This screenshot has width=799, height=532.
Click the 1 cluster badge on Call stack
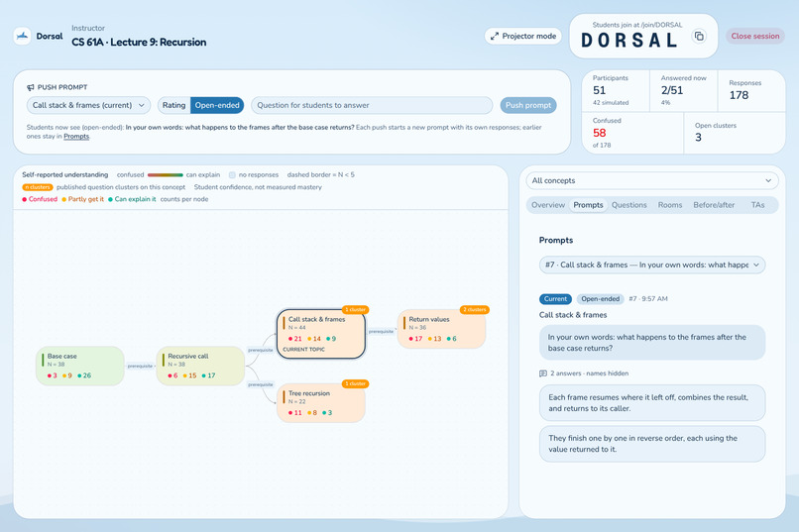(356, 309)
